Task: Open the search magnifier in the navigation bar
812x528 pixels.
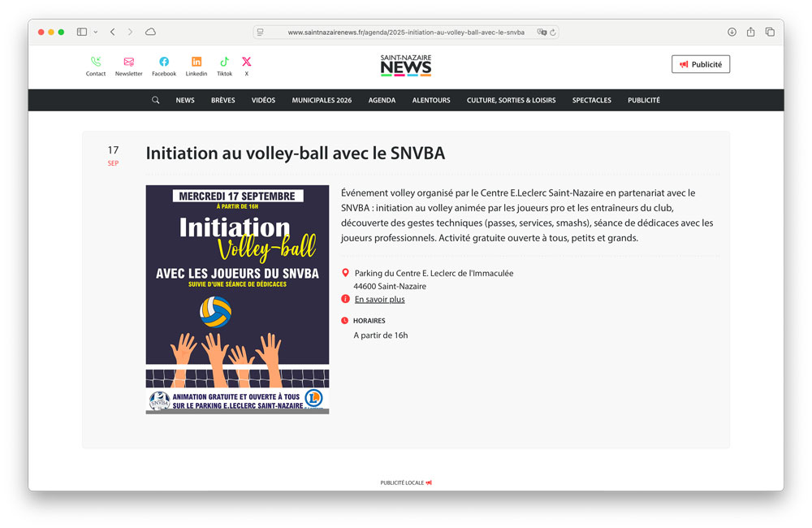Action: [x=155, y=100]
